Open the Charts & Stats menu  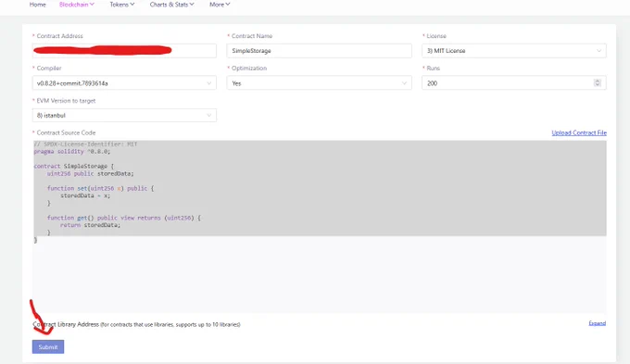coord(171,5)
